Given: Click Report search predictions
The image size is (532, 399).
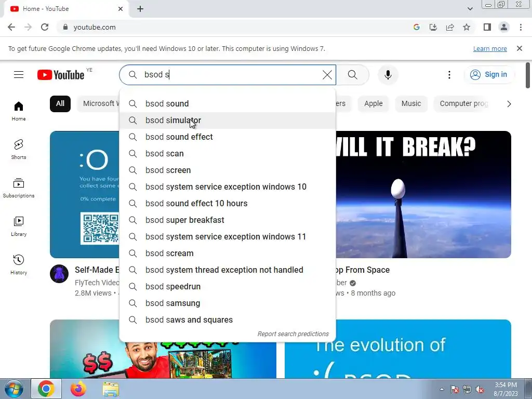Looking at the screenshot, I should click(x=293, y=334).
